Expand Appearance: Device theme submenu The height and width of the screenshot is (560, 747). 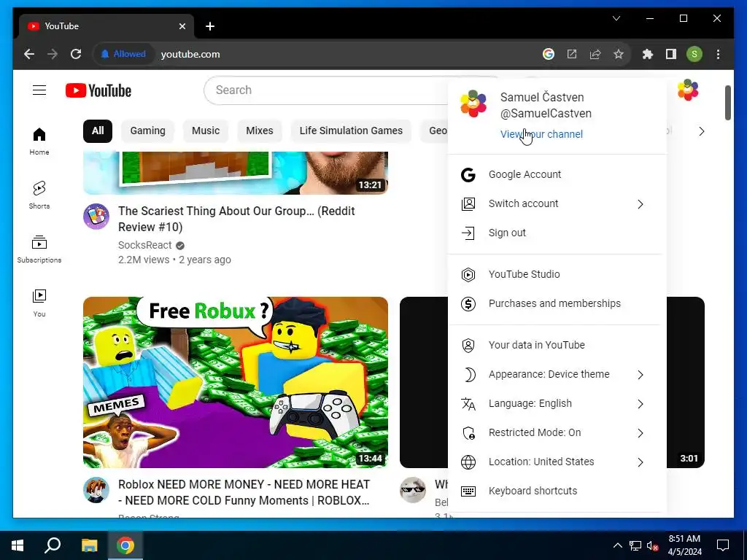[x=640, y=375]
